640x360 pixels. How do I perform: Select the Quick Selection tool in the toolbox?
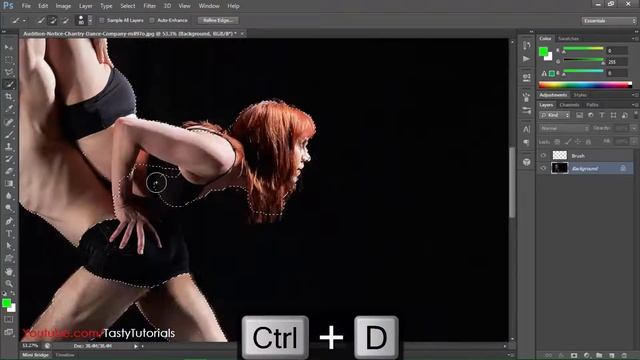9,84
